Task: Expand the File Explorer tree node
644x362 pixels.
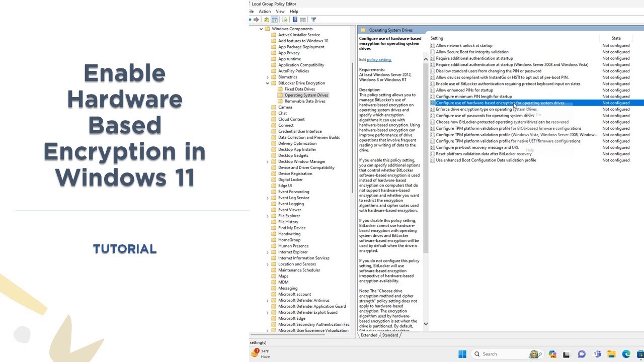Action: 268,216
